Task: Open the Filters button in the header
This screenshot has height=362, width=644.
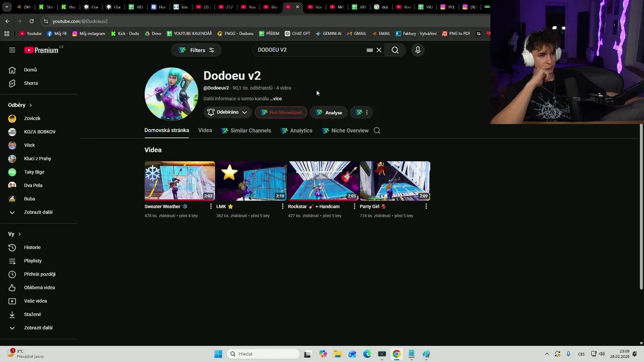Action: pos(196,50)
